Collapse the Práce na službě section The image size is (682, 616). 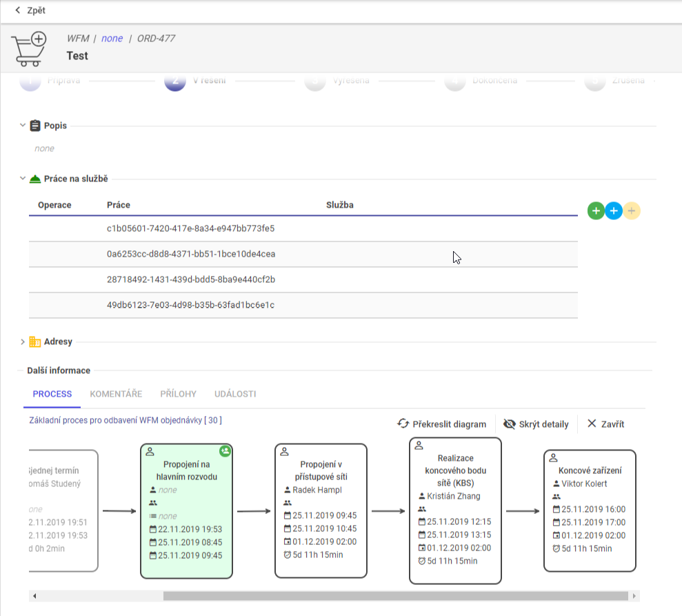[23, 179]
